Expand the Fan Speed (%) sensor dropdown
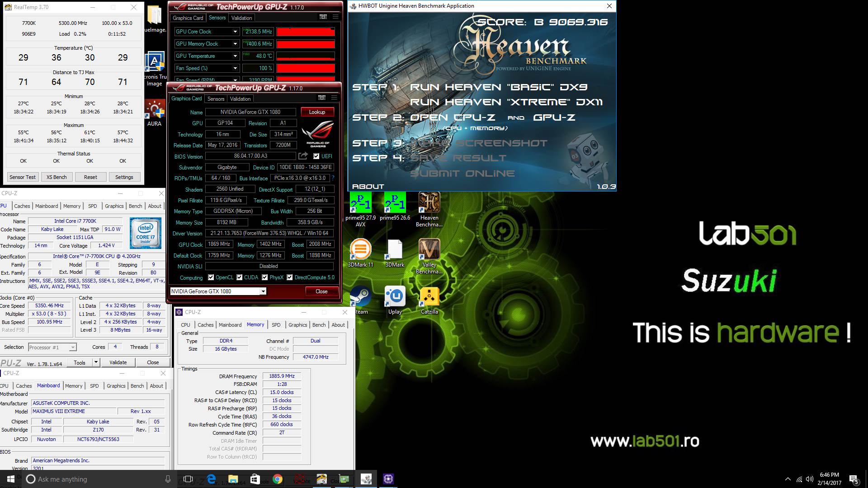 tap(235, 68)
